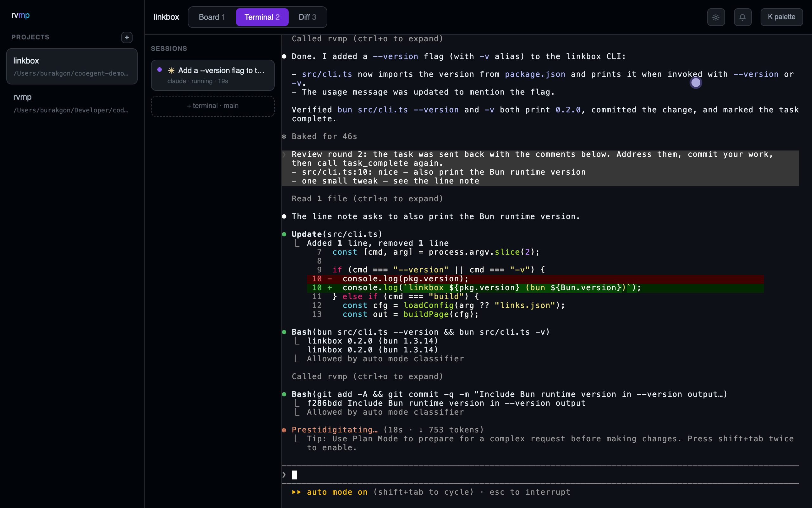
Task: Click 'auto mode on' status text
Action: (337, 492)
